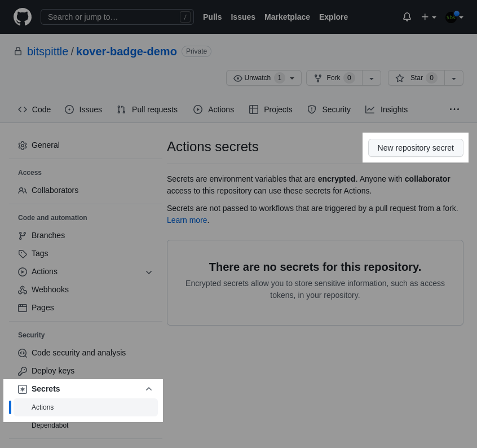Viewport: 477px width, 448px height.
Task: Open Explore in top navigation
Action: (x=333, y=17)
